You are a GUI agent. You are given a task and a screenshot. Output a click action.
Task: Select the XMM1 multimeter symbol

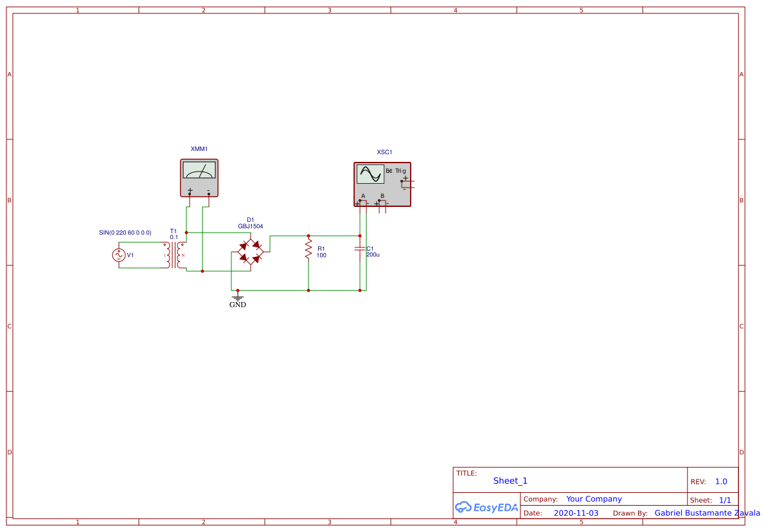199,178
